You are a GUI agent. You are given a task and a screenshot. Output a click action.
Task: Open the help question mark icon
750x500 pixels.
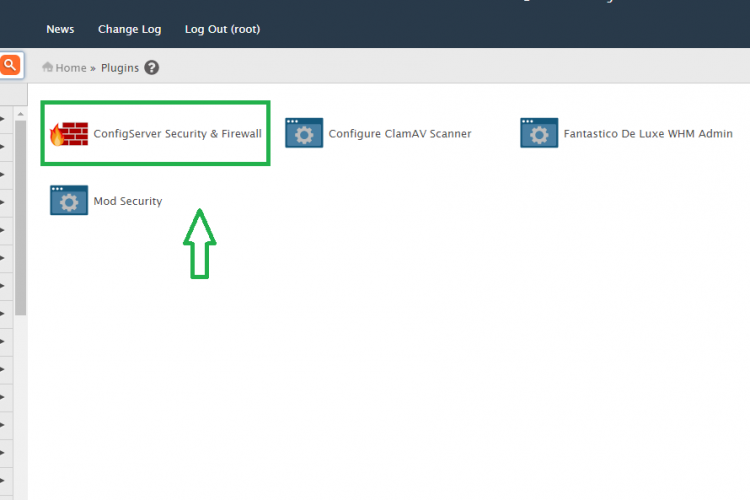[x=152, y=68]
